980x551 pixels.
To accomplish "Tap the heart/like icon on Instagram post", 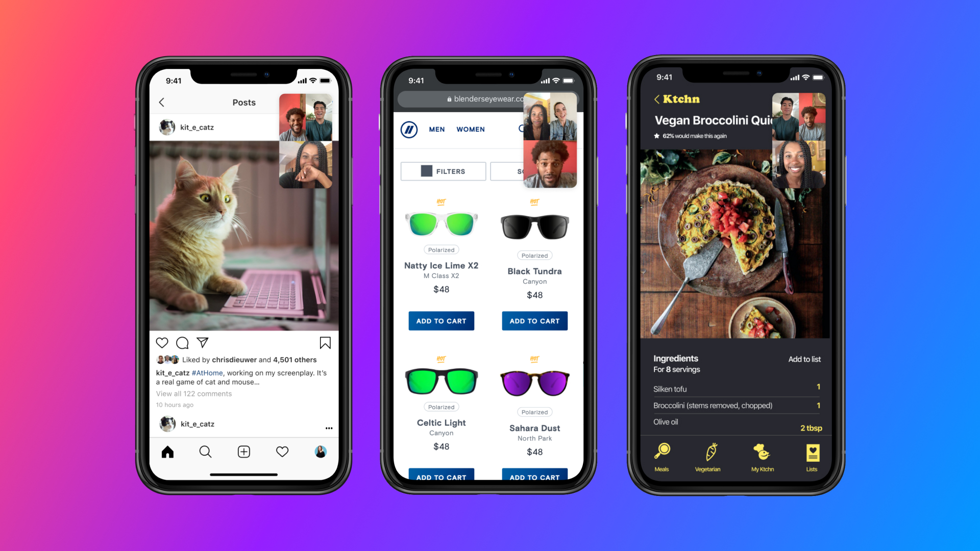I will [x=162, y=343].
